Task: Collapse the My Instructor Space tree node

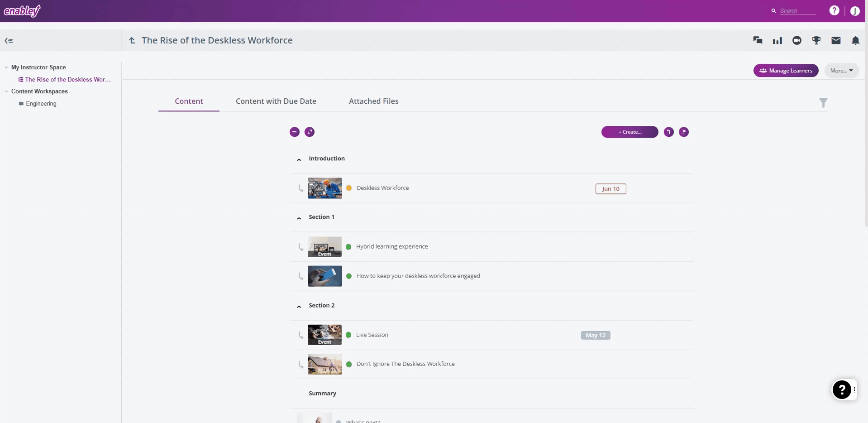Action: pyautogui.click(x=6, y=67)
